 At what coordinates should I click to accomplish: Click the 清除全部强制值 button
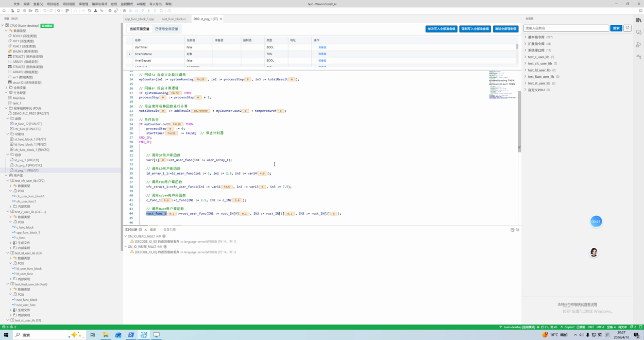pyautogui.click(x=505, y=29)
